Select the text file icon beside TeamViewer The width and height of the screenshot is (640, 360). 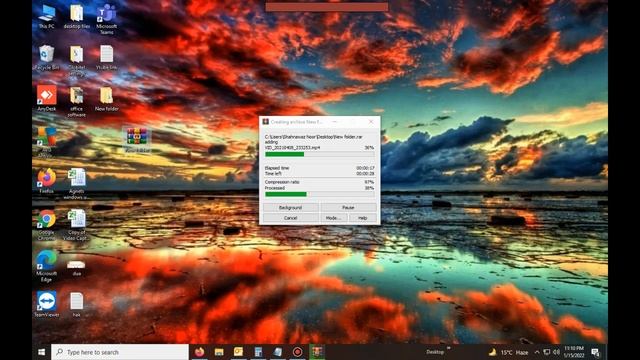pos(76,304)
